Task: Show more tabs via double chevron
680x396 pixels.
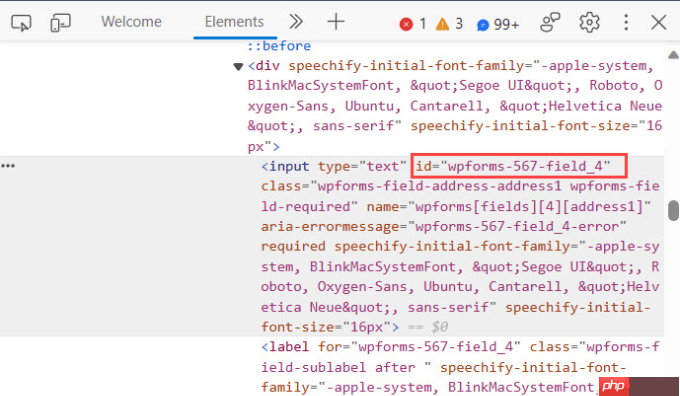Action: pos(296,22)
